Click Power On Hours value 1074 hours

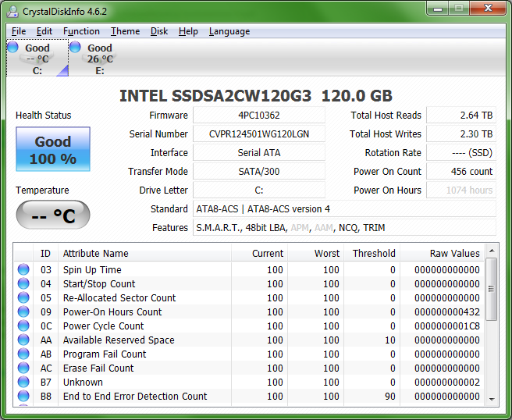click(x=461, y=190)
